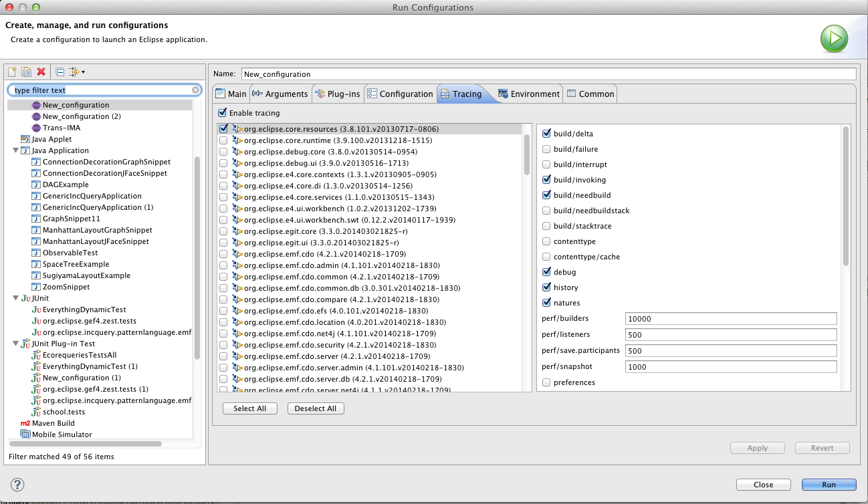Collapse the Java Application tree node

point(15,151)
